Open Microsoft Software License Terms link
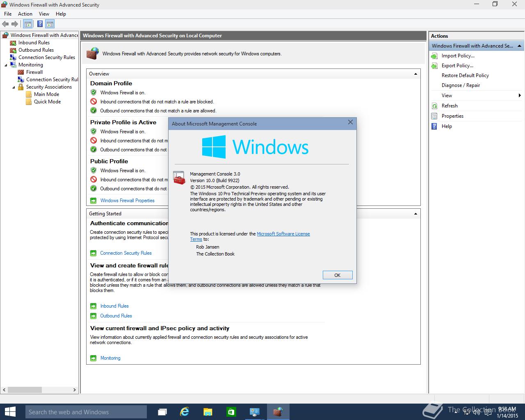 tap(283, 234)
